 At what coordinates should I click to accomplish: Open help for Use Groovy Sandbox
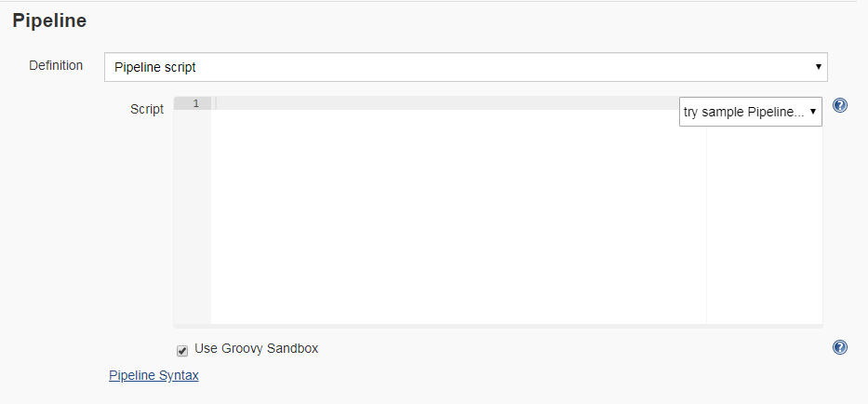pos(839,347)
